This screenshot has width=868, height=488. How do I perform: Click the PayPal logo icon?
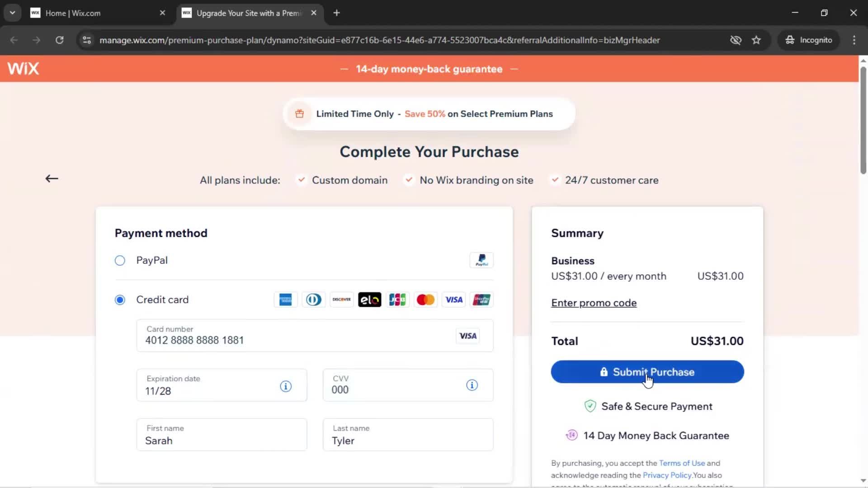481,260
